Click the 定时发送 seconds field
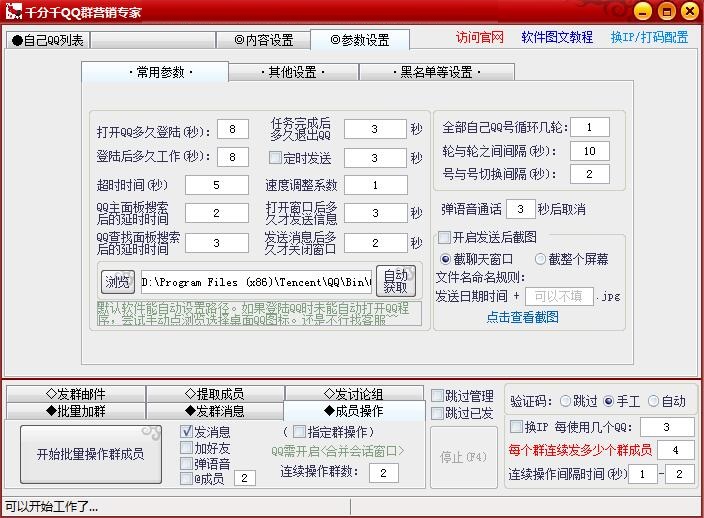 375,158
